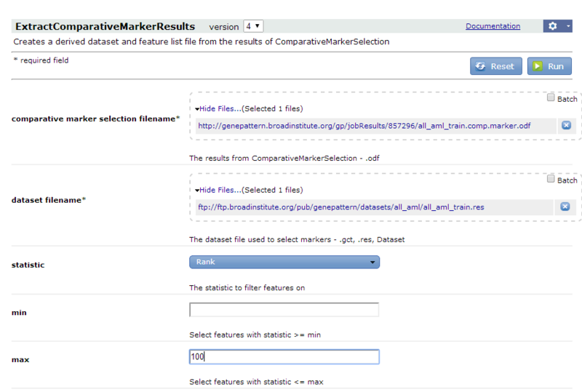Screen dimensions: 582x392
Task: Open the all_aml_train.res ftp link
Action: coord(340,207)
